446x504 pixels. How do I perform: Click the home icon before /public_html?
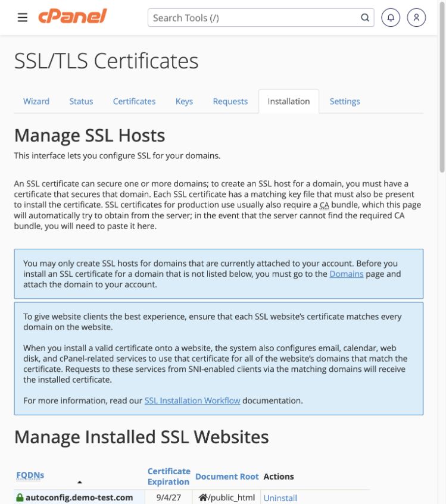(x=203, y=497)
